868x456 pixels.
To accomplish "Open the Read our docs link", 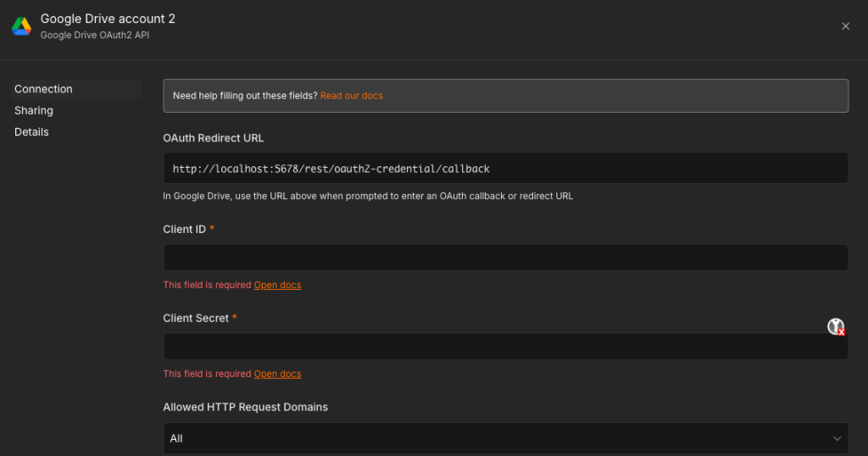I will (x=351, y=96).
